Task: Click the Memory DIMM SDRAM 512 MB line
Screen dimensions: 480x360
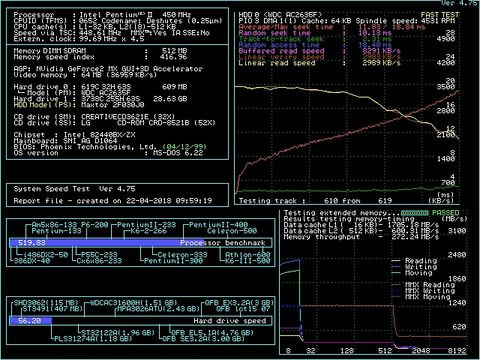Action: tap(100, 51)
